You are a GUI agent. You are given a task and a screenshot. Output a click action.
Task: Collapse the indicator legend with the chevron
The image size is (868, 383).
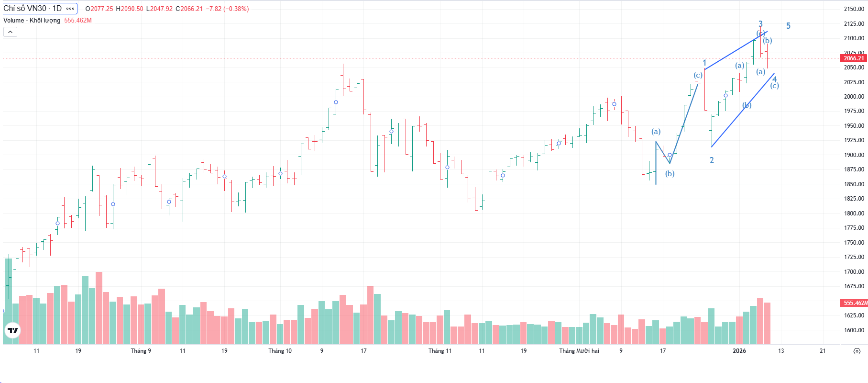point(10,32)
